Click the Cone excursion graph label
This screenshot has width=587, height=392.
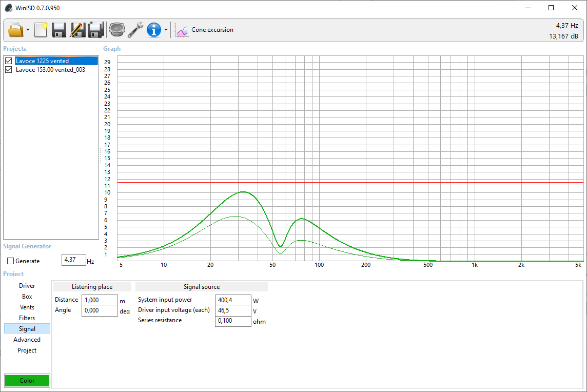tap(212, 30)
